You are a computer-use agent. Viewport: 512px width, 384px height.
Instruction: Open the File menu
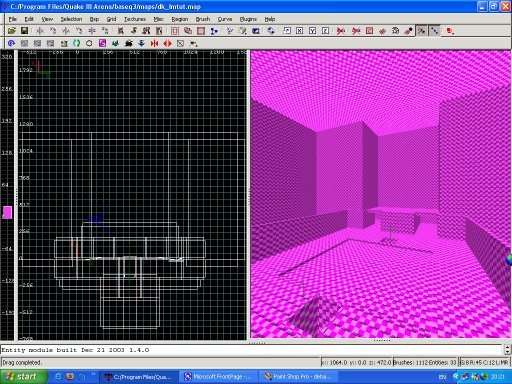click(x=13, y=19)
